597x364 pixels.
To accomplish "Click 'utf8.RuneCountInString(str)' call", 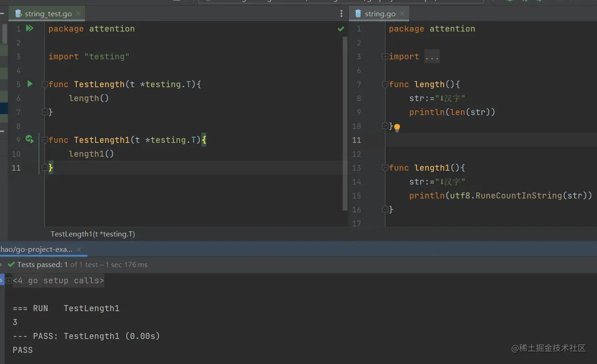I will tap(519, 196).
